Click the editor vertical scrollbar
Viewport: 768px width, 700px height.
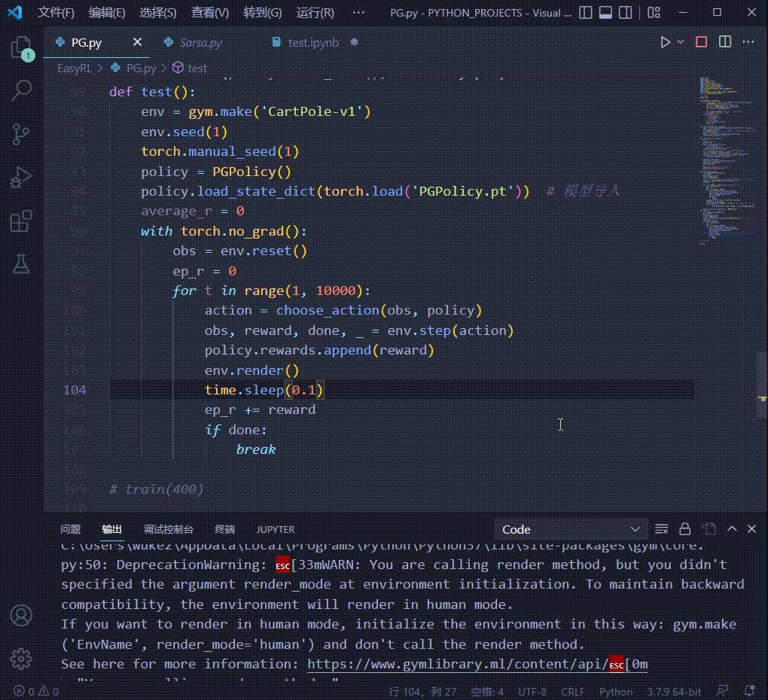[762, 385]
